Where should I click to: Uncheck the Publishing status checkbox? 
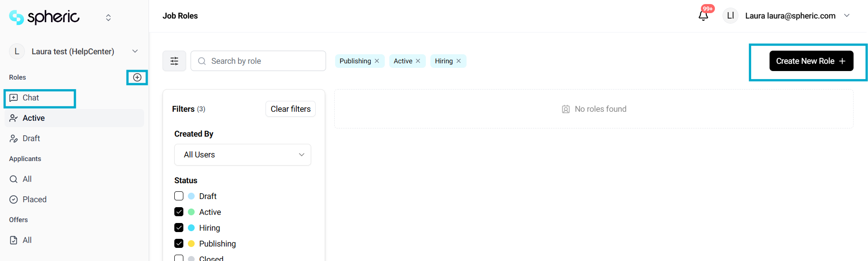click(179, 244)
